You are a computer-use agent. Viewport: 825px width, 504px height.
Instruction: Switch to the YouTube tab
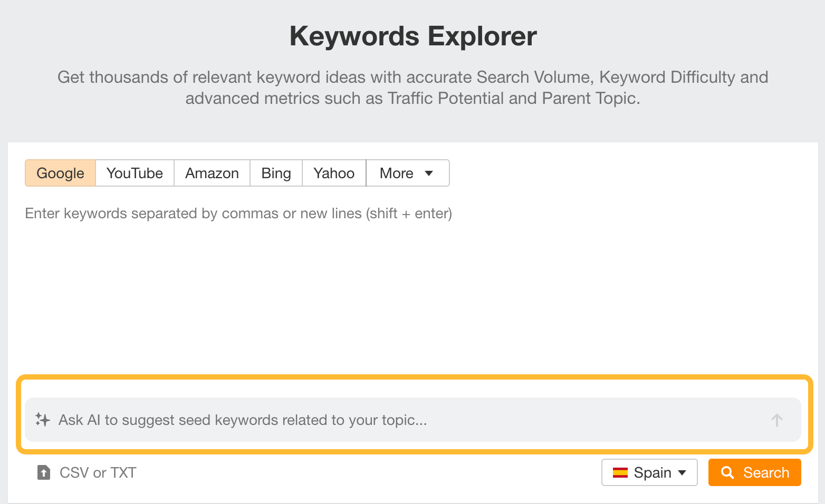(x=134, y=173)
